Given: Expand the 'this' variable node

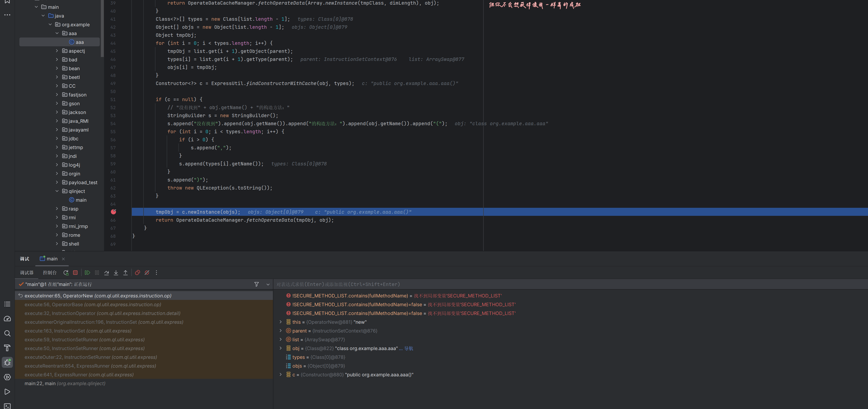Looking at the screenshot, I should coord(280,322).
